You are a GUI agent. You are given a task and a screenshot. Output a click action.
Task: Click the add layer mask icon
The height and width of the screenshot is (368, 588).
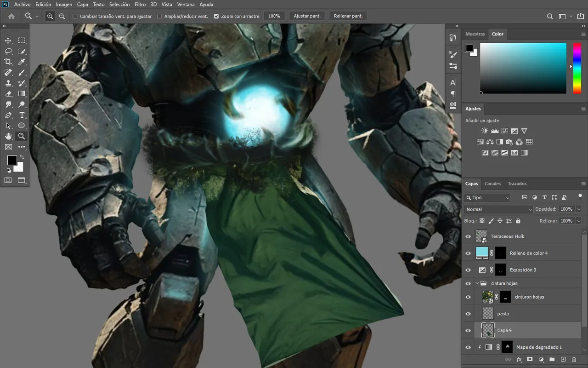pos(530,359)
